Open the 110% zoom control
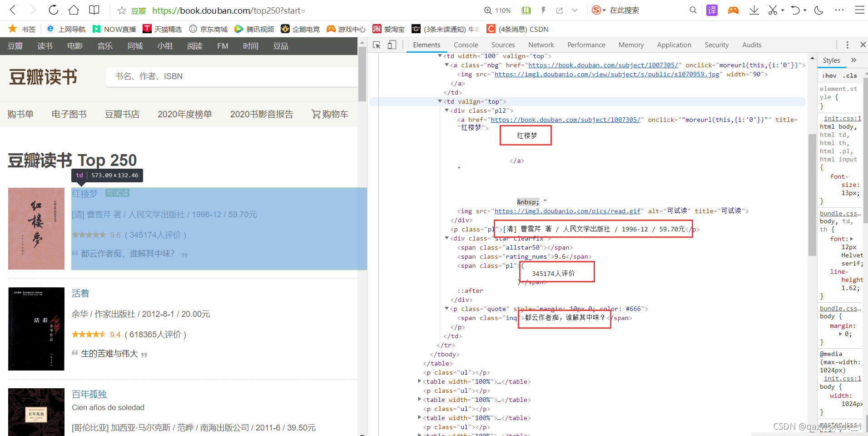868x436 pixels. pos(498,10)
